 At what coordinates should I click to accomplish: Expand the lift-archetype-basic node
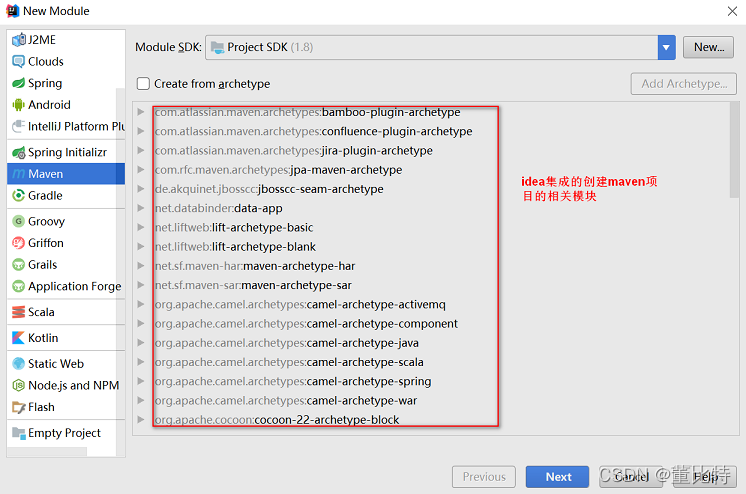click(x=141, y=227)
